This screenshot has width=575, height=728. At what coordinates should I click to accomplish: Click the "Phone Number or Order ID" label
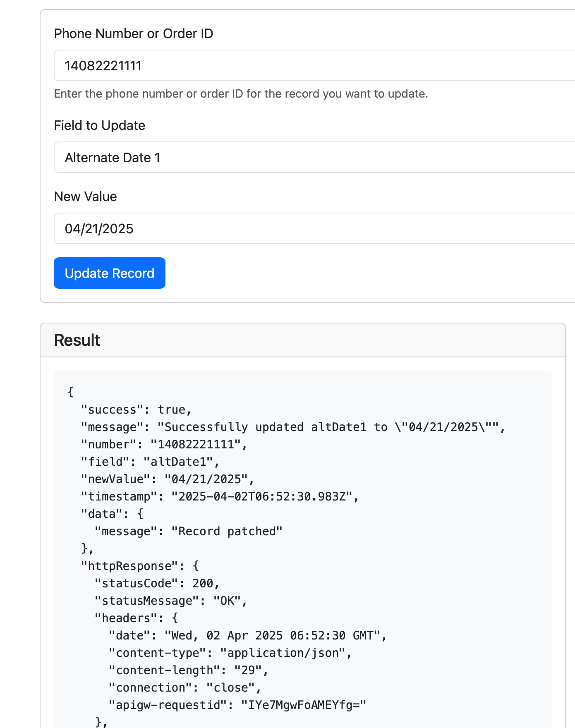tap(134, 34)
